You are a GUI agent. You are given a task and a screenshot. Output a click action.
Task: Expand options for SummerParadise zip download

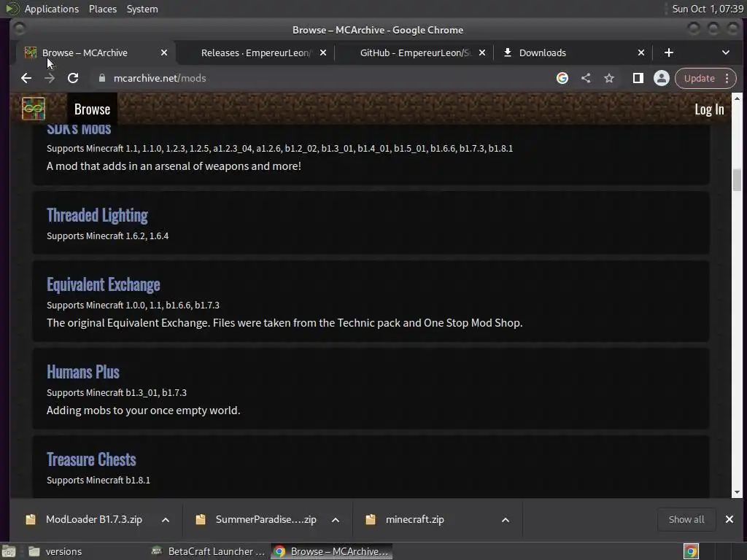[336, 519]
